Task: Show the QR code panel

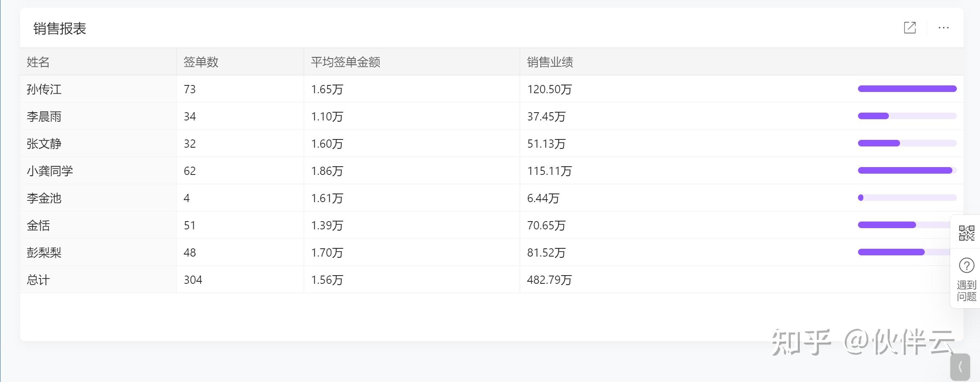Action: (966, 233)
